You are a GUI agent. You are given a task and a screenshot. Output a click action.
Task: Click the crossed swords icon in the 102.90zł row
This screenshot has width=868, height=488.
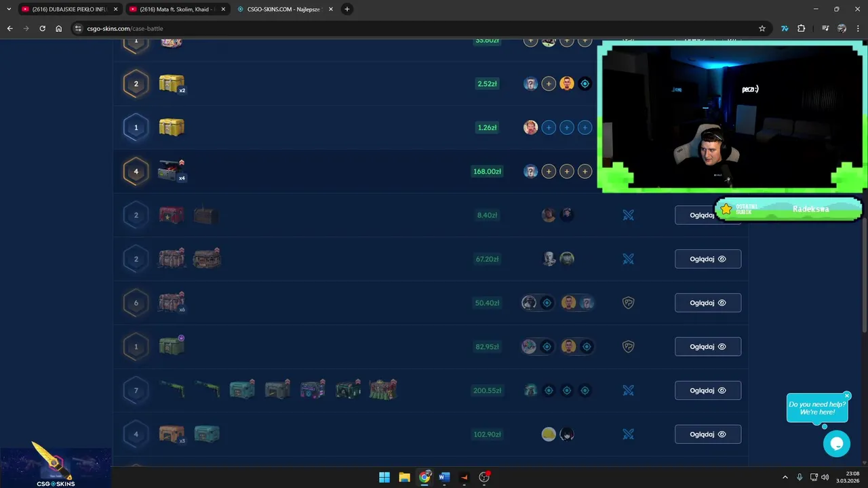pos(628,434)
